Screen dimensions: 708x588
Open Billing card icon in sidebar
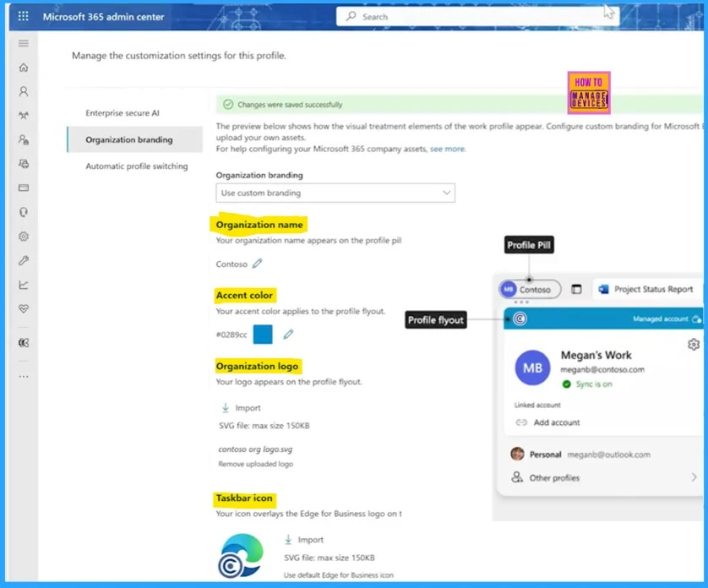24,188
